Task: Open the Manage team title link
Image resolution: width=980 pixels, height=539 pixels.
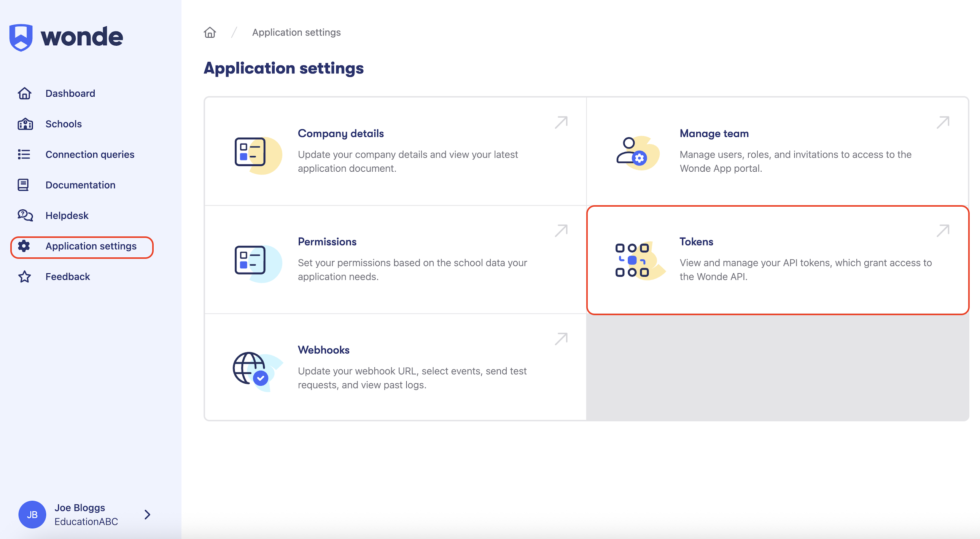Action: pos(714,134)
